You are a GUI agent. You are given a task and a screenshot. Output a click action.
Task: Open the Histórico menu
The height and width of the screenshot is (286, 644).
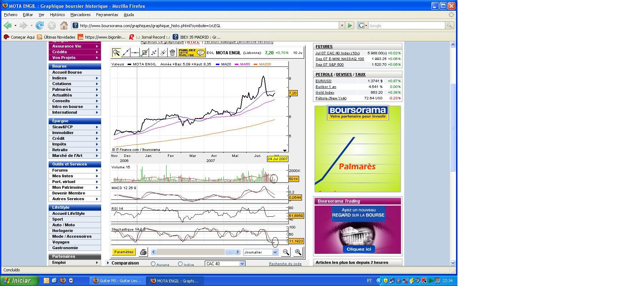click(58, 15)
